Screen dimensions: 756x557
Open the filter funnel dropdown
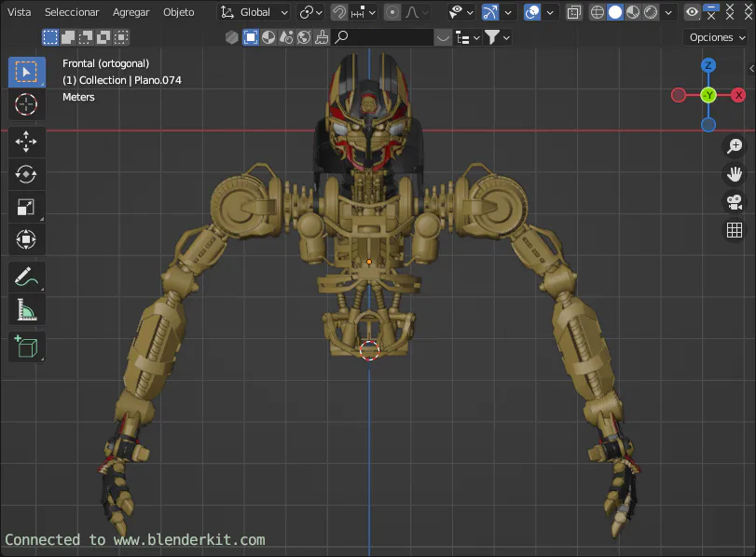click(x=497, y=37)
